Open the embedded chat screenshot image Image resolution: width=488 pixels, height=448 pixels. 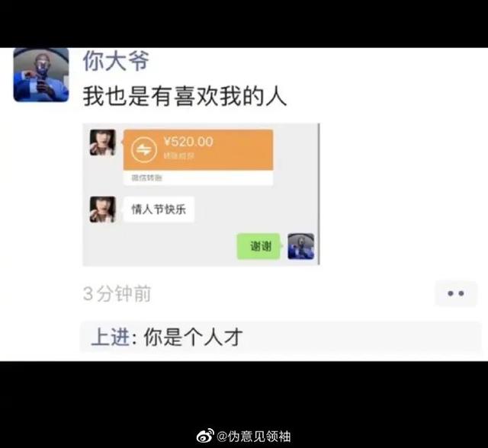click(x=201, y=194)
